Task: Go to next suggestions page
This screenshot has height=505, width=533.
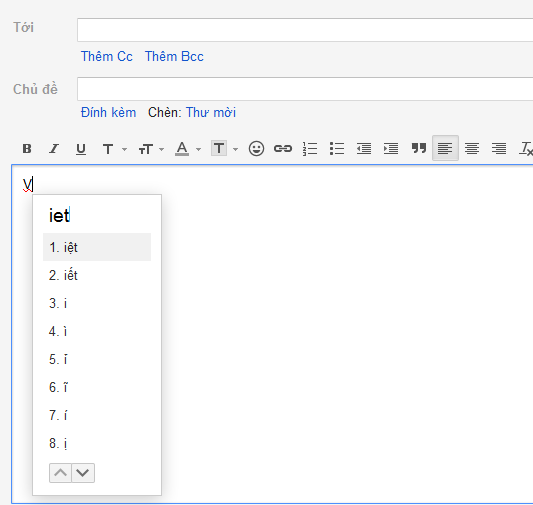Action: (83, 473)
